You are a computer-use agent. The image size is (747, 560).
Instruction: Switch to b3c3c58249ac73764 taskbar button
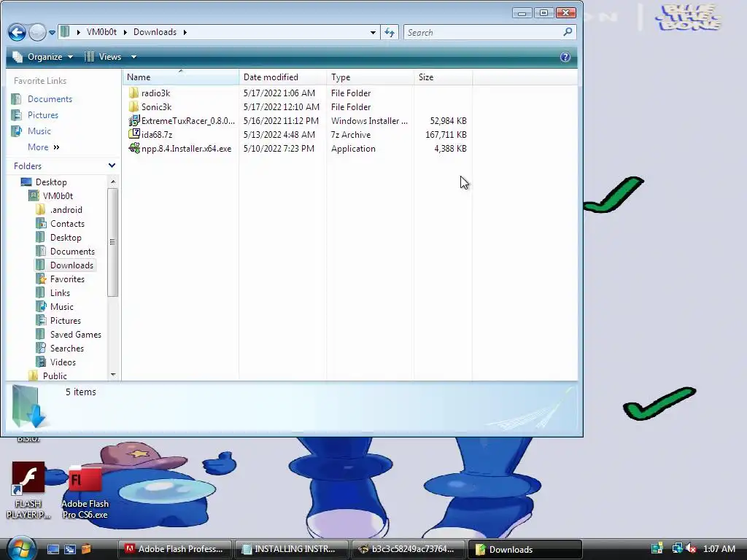408,549
